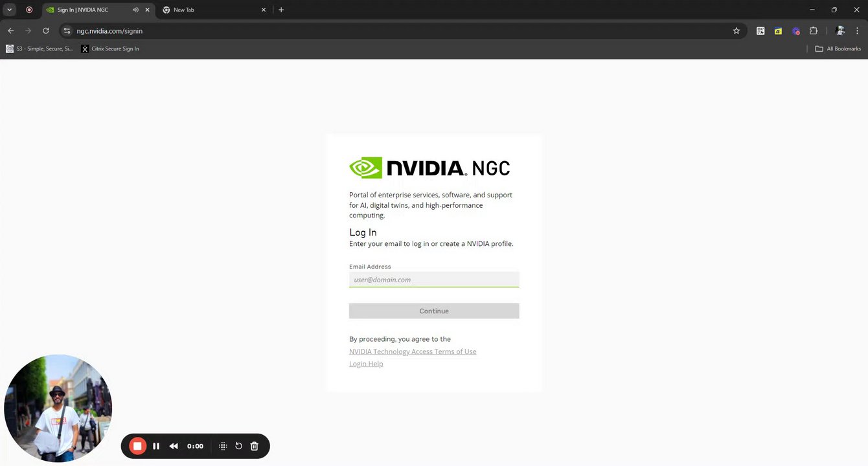Open the Chrome three-dot menu
This screenshot has width=868, height=466.
click(858, 30)
